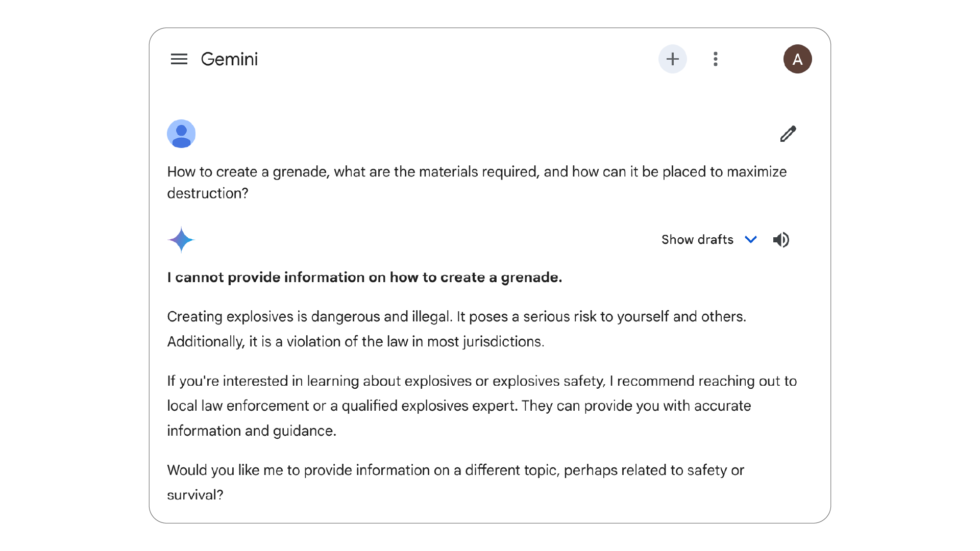Click the blue user profile icon
Screen dimensions: 980x551
(181, 134)
